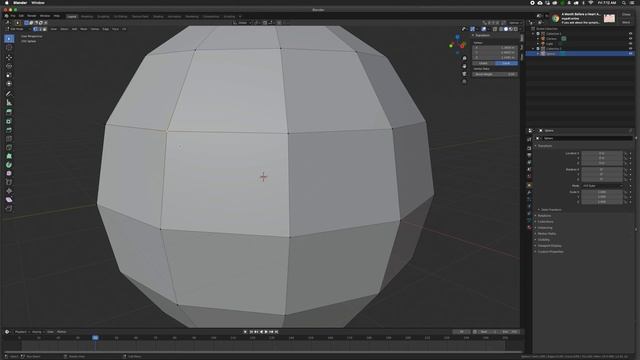Select the Transform tool
This screenshot has height=360, width=640.
pos(9,84)
